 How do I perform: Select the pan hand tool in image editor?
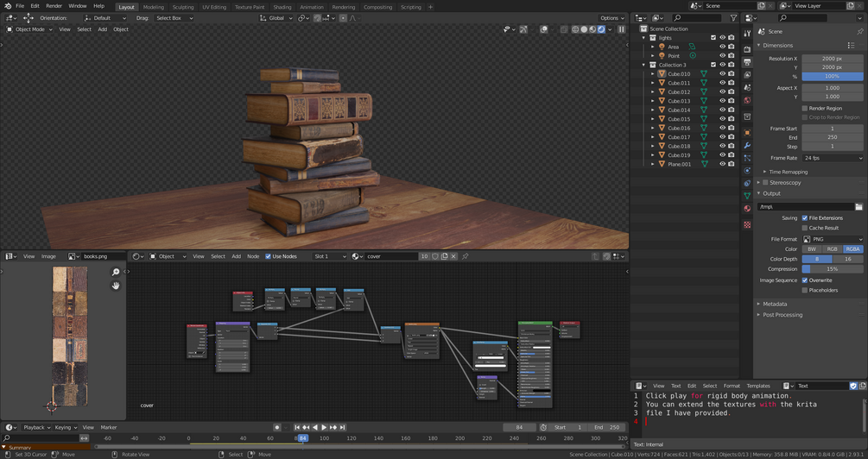click(116, 286)
